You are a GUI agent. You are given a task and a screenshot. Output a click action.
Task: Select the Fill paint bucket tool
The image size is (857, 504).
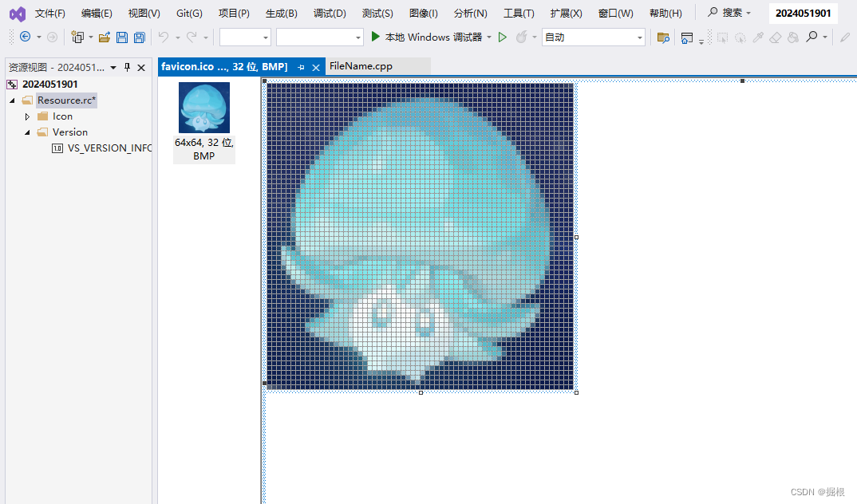[793, 37]
